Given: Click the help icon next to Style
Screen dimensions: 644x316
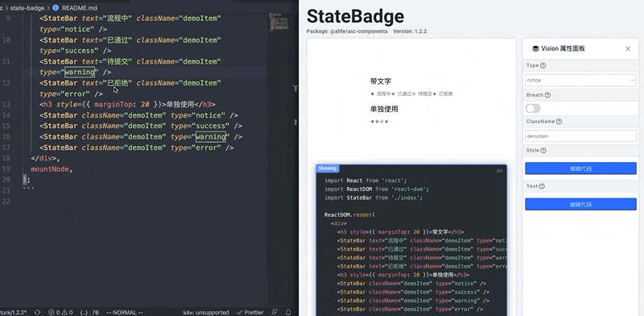Looking at the screenshot, I should 543,151.
